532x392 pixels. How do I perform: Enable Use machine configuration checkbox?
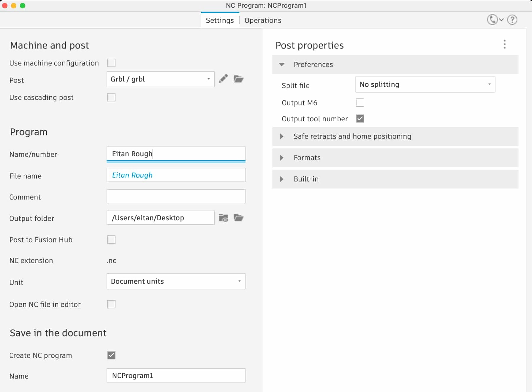(111, 63)
